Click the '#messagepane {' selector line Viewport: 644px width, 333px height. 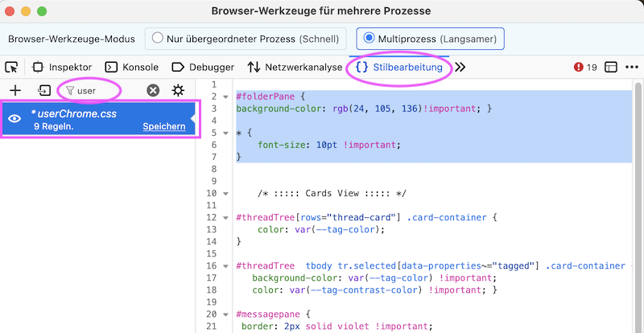coord(274,315)
